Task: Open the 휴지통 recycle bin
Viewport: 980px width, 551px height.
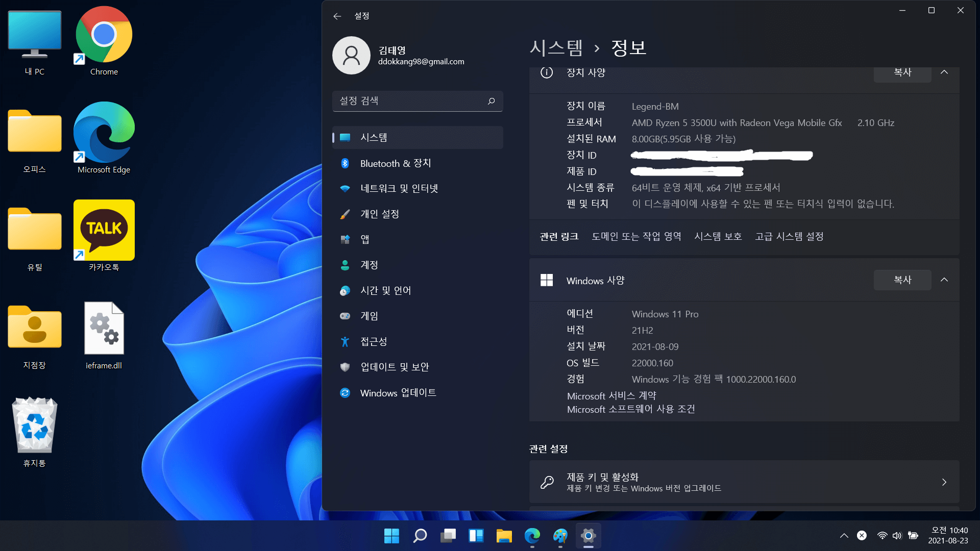Action: [35, 433]
